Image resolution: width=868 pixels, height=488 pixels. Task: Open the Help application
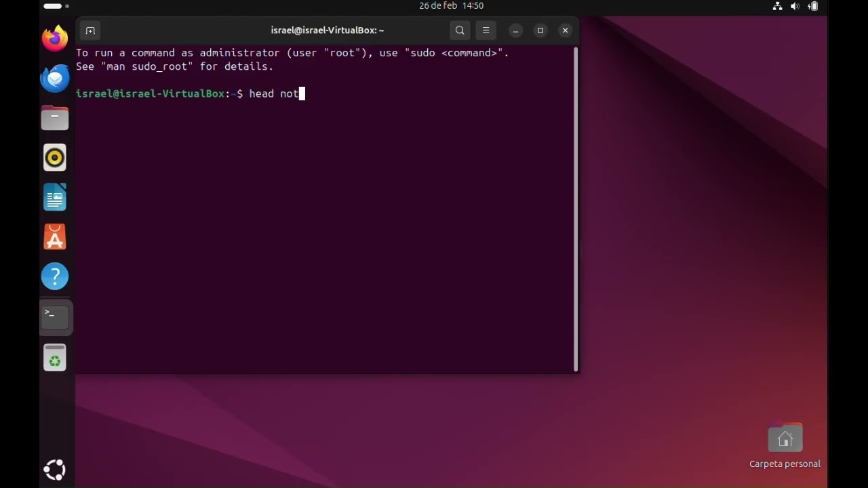(x=55, y=277)
